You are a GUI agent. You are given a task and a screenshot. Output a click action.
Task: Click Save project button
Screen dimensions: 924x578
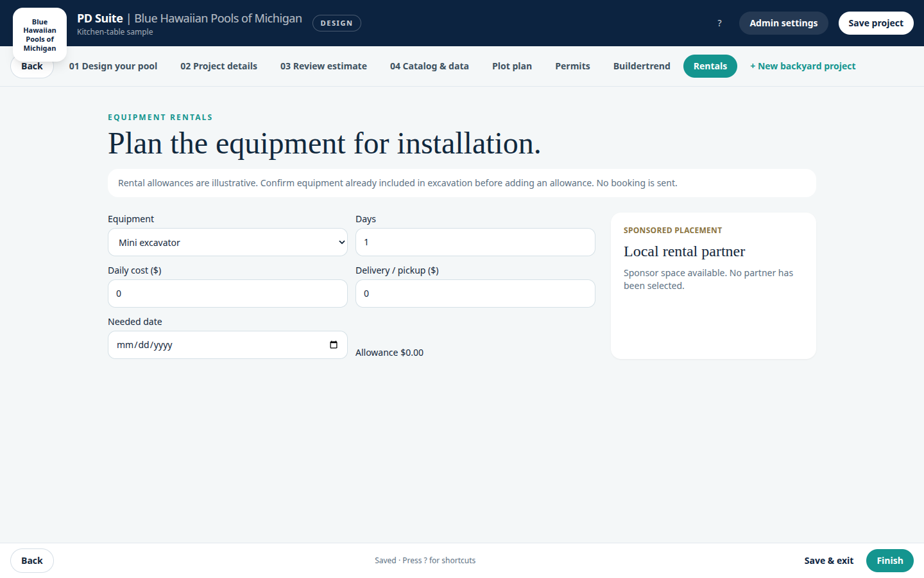[x=876, y=23]
